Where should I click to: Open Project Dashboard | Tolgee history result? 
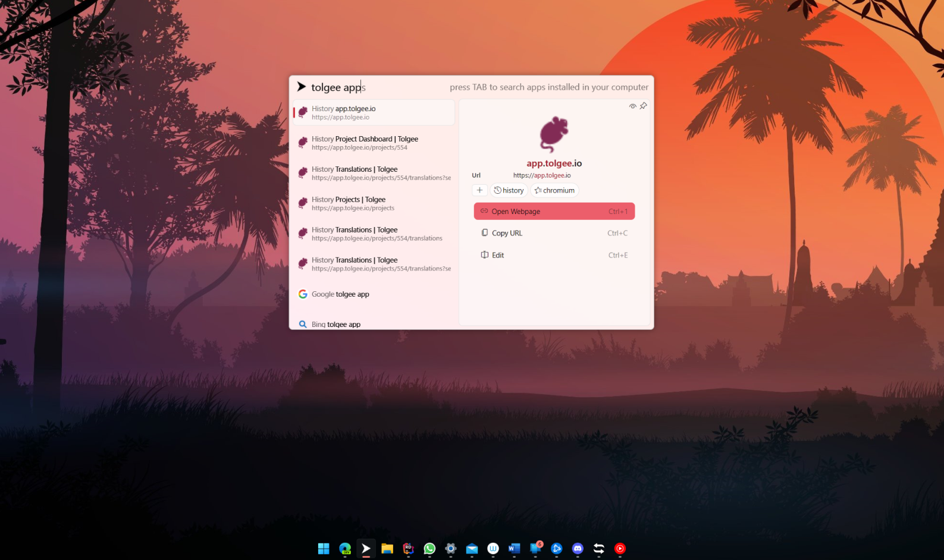[x=374, y=143]
